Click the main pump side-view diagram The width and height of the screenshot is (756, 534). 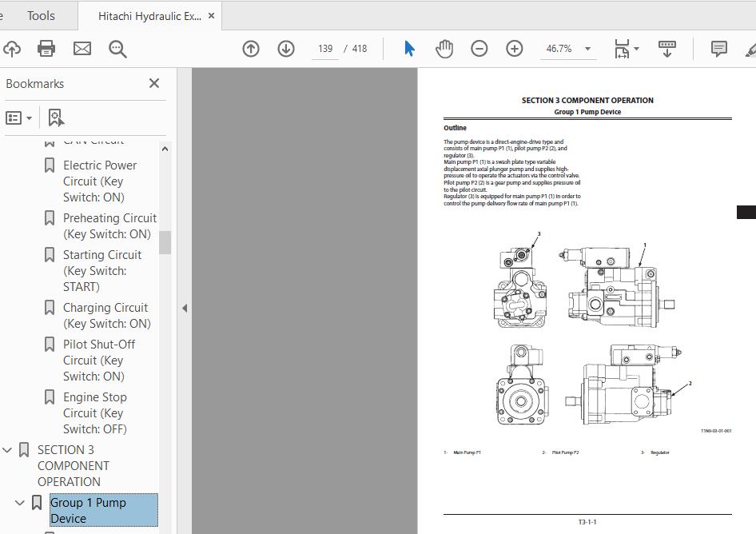(x=617, y=289)
